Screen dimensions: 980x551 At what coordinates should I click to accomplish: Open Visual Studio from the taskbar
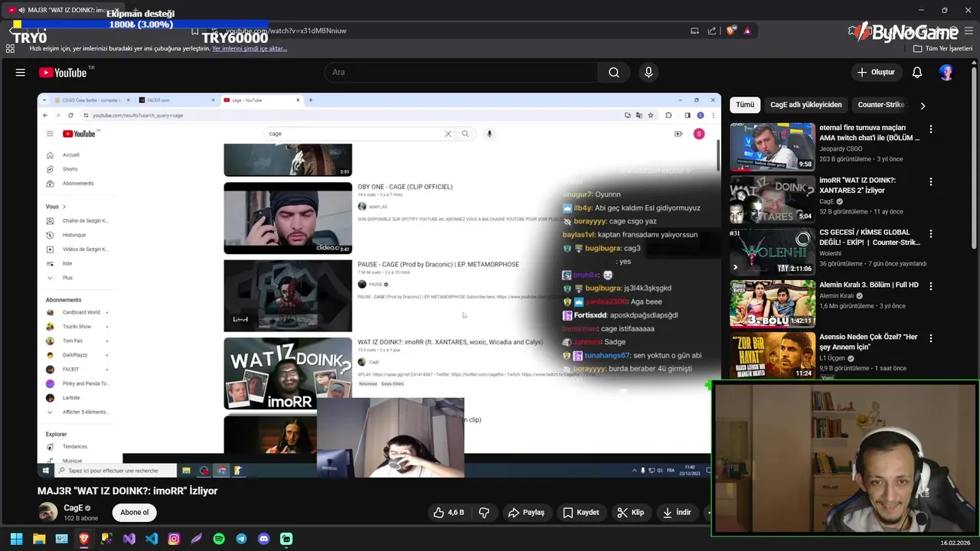coord(129,539)
